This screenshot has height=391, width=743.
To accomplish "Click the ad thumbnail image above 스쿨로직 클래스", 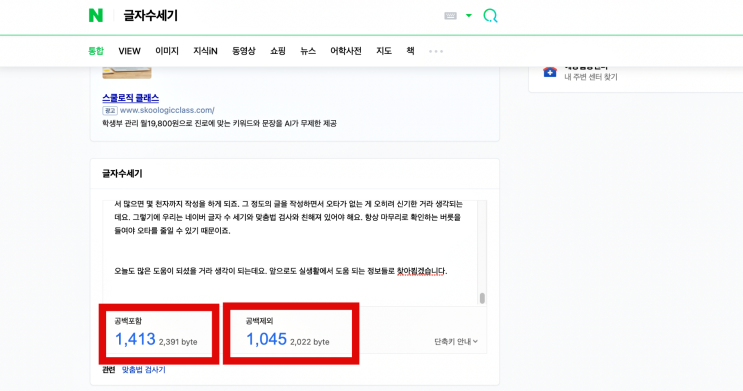I will pyautogui.click(x=127, y=73).
